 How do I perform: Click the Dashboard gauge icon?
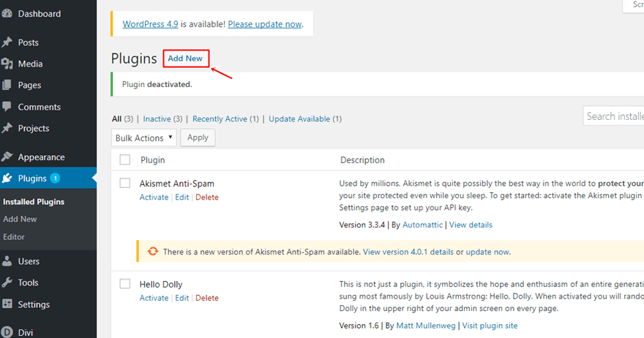pos(7,14)
